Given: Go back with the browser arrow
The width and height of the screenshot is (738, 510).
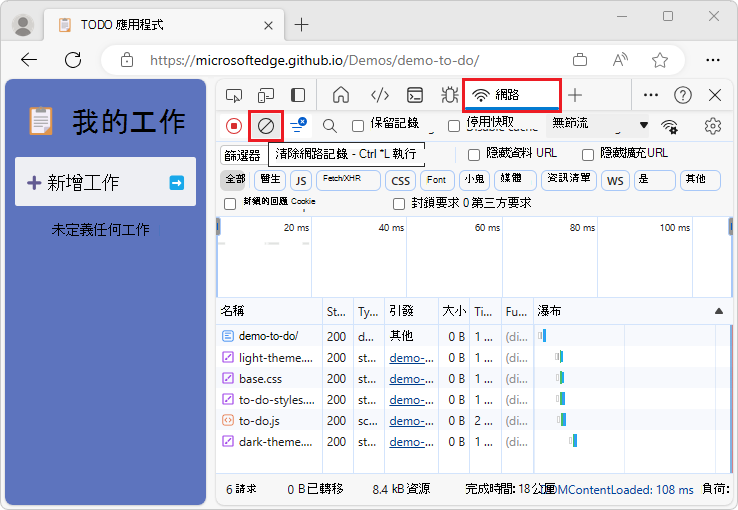Looking at the screenshot, I should [x=29, y=60].
